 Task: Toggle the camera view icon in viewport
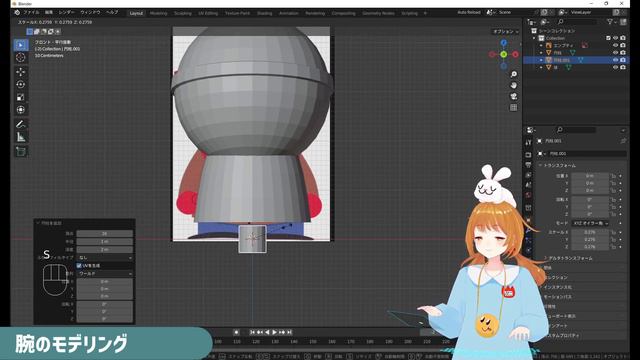[x=513, y=96]
